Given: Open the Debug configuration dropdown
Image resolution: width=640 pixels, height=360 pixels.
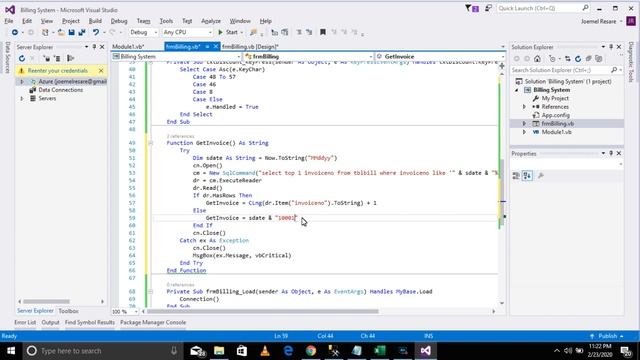Looking at the screenshot, I should [x=143, y=32].
